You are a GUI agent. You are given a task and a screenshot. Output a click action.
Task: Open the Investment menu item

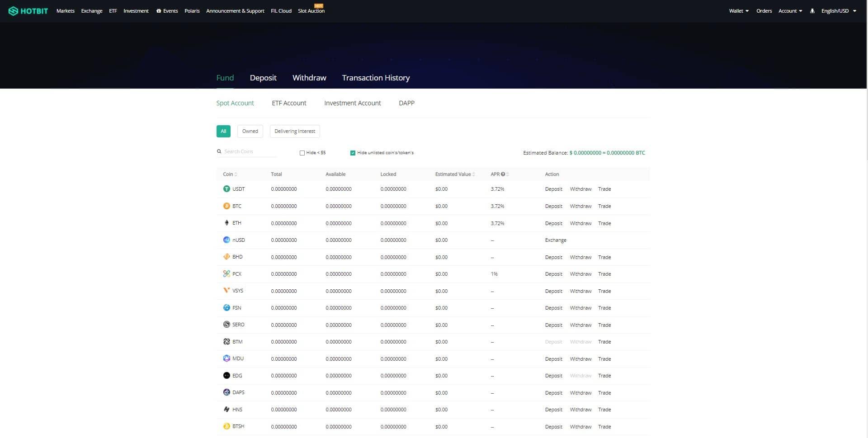136,11
